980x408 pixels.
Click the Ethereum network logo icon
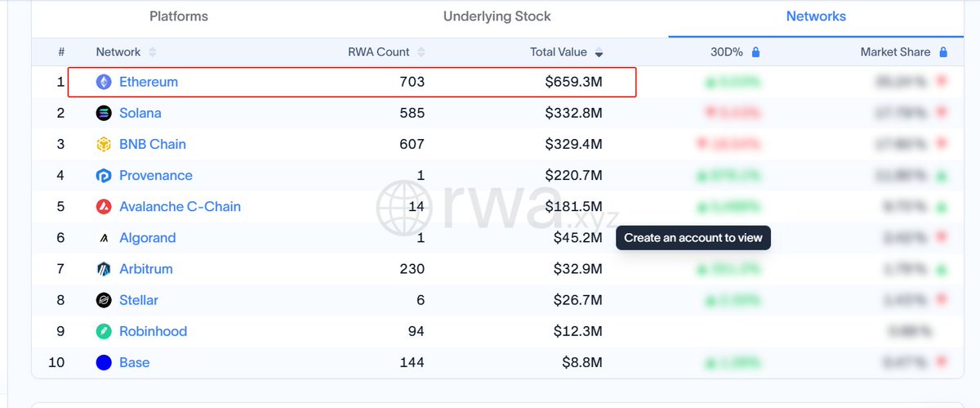coord(104,82)
